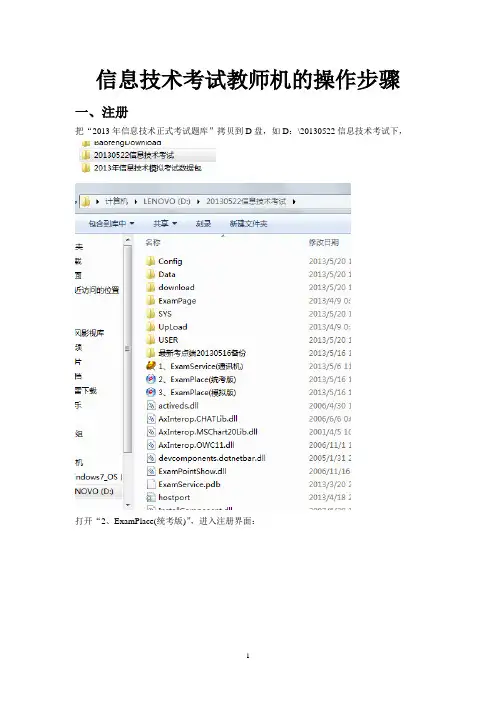This screenshot has width=496, height=702.
Task: Select 风影视库 in the sidebar
Action: 90,333
